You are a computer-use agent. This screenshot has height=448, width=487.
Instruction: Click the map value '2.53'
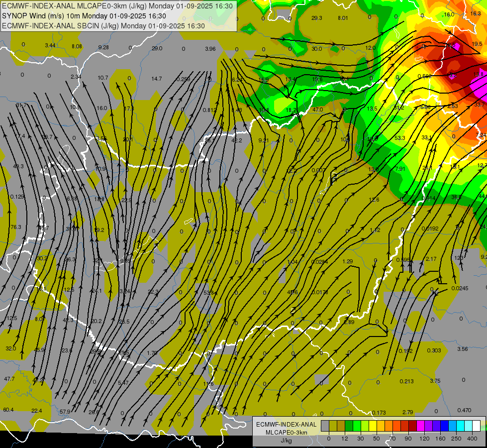click(453, 106)
